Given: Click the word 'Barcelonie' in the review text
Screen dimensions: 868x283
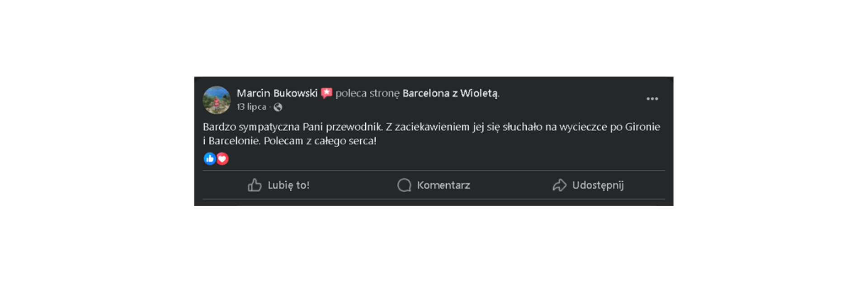Looking at the screenshot, I should tap(234, 141).
